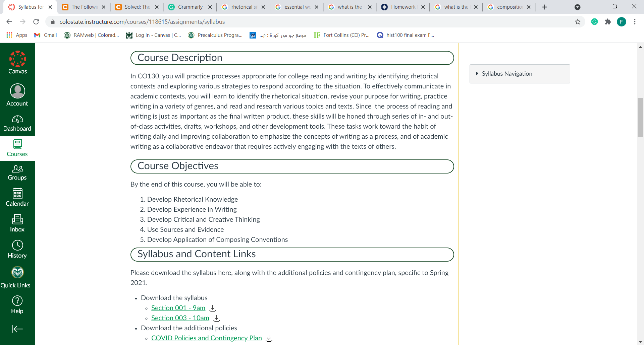Download the Section 001 syllabus via arrow icon
Screen dimensions: 644x345
point(213,308)
